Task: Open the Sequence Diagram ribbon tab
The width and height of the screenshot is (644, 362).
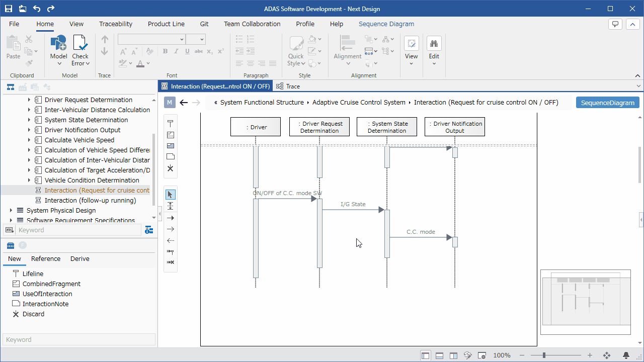Action: (386, 24)
